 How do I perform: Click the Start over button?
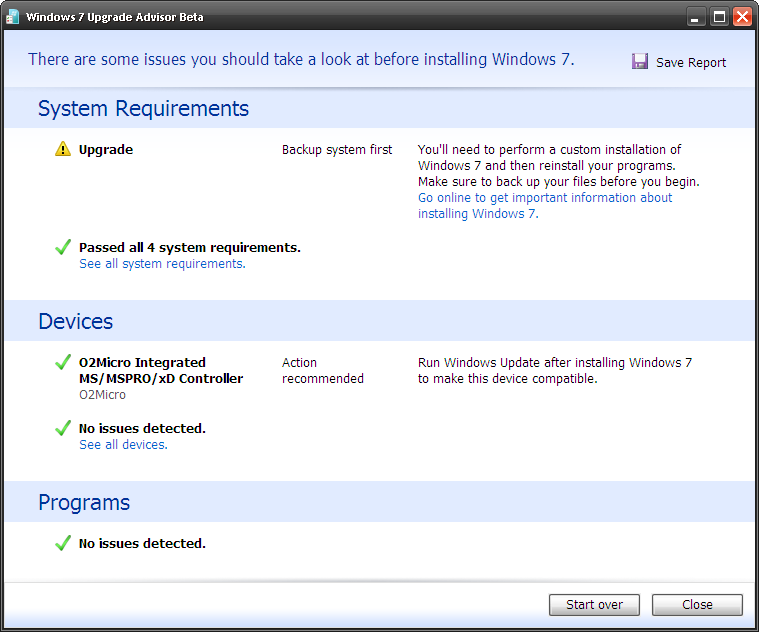click(x=594, y=605)
